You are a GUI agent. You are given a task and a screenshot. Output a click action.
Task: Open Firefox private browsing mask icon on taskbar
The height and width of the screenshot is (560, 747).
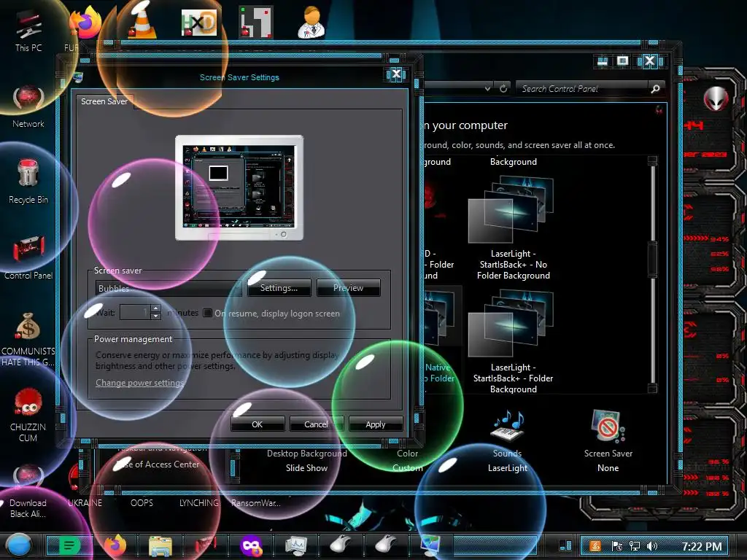coord(251,545)
